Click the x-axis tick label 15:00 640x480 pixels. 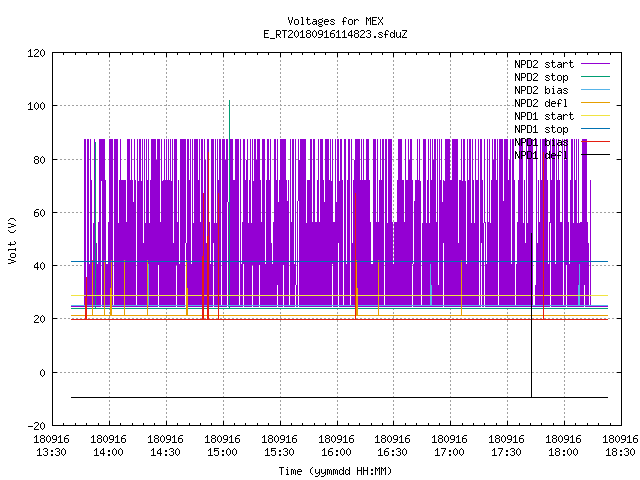[222, 452]
